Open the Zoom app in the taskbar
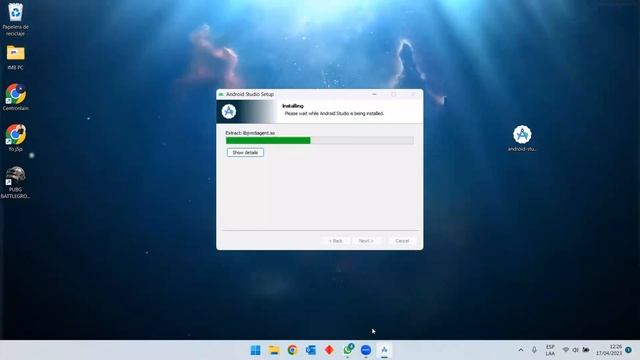 pos(366,350)
